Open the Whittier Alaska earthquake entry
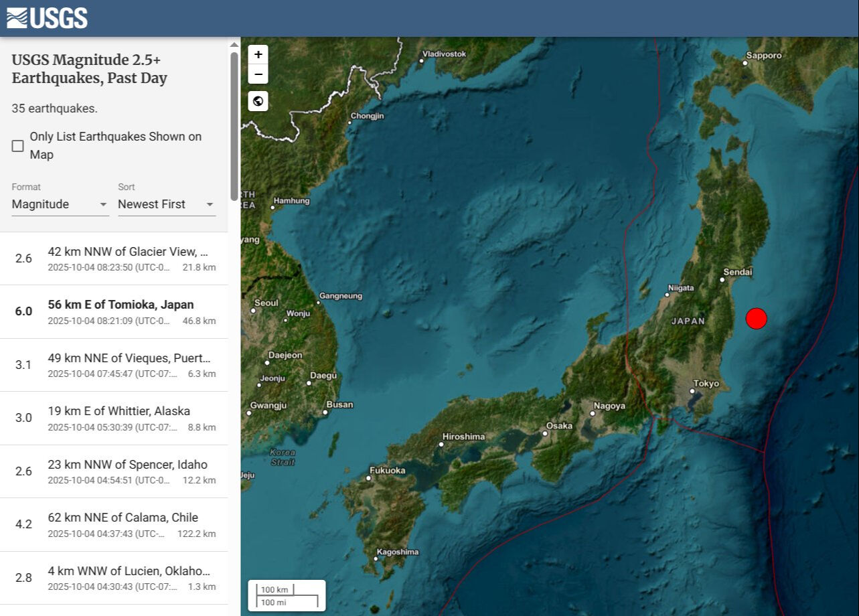The height and width of the screenshot is (616, 859). 114,418
